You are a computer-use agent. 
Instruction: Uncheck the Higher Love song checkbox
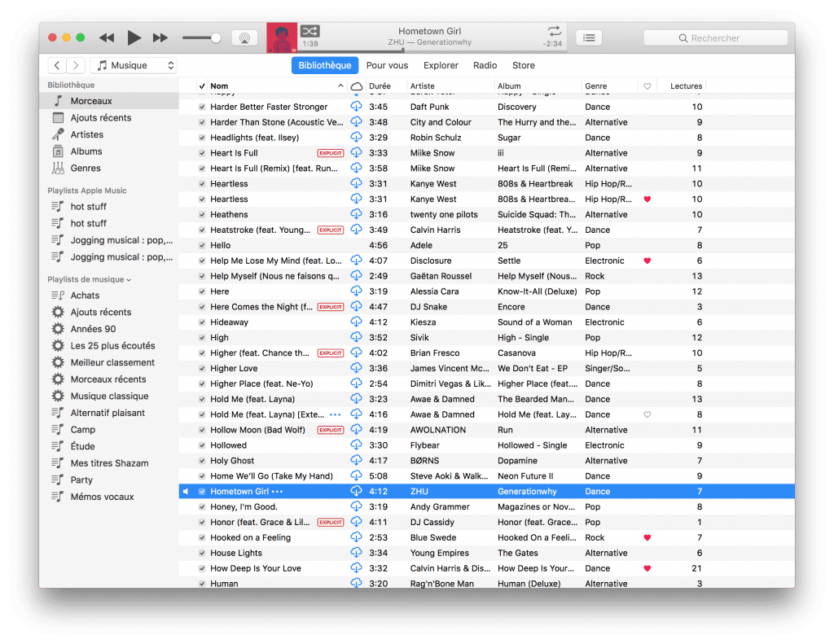(x=202, y=369)
